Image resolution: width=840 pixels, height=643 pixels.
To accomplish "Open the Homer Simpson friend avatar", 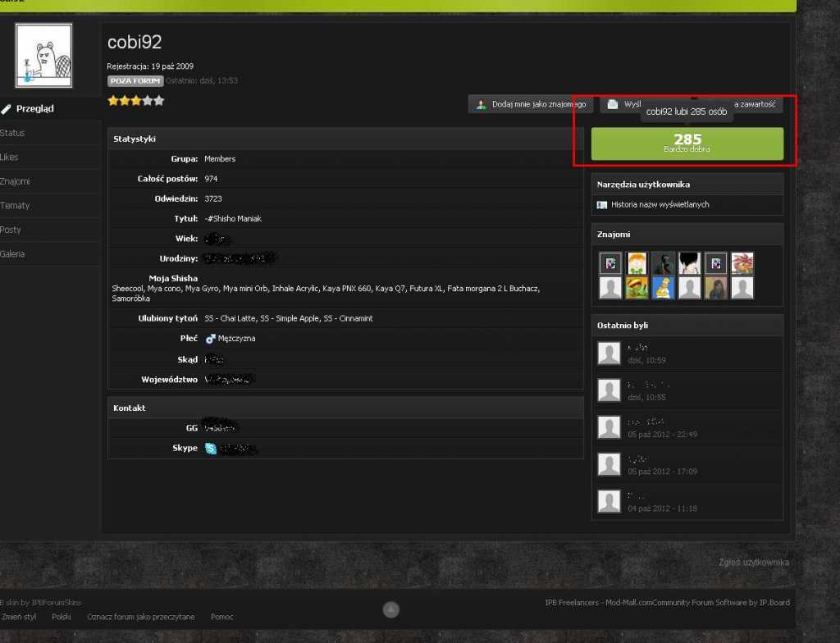I will tap(663, 288).
